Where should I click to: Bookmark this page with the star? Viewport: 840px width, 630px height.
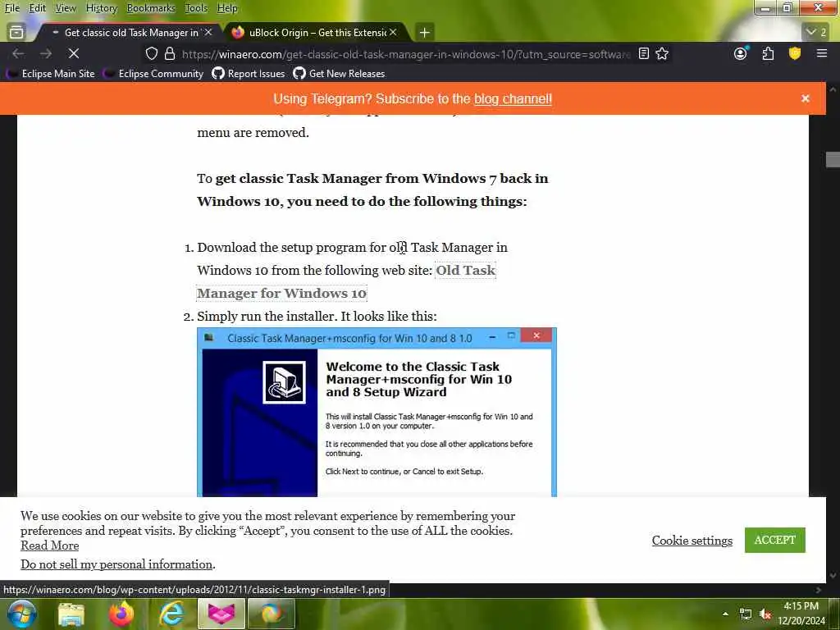662,53
